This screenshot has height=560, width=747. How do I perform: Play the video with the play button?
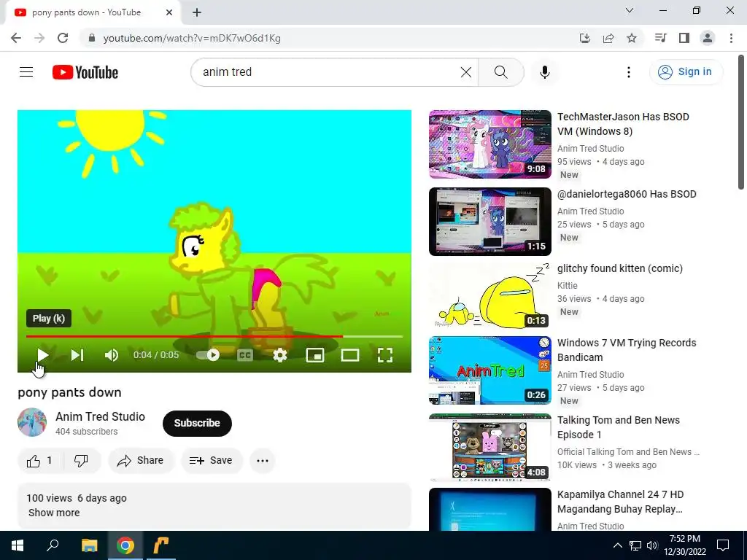tap(42, 355)
